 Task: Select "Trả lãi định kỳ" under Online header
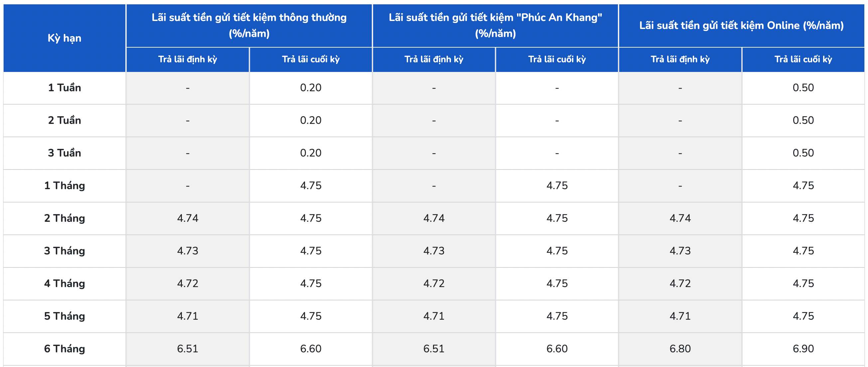coord(680,59)
